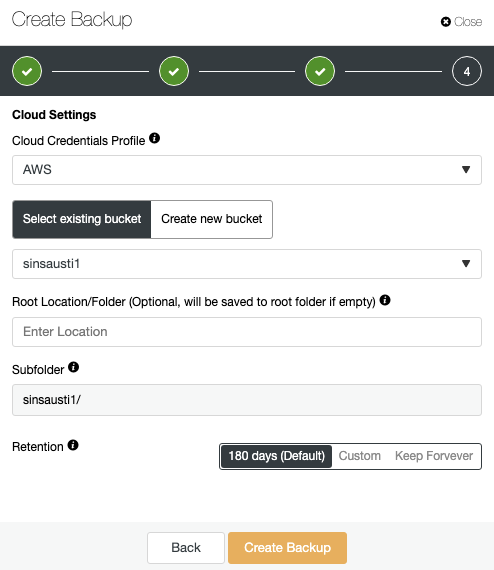Click the Enter Location input field
The image size is (494, 570).
pyautogui.click(x=247, y=332)
